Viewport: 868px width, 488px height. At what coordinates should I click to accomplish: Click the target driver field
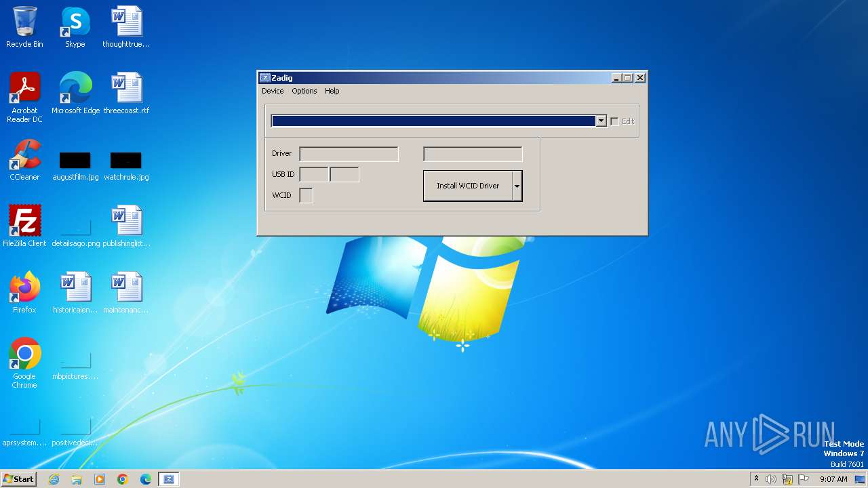[x=473, y=154]
